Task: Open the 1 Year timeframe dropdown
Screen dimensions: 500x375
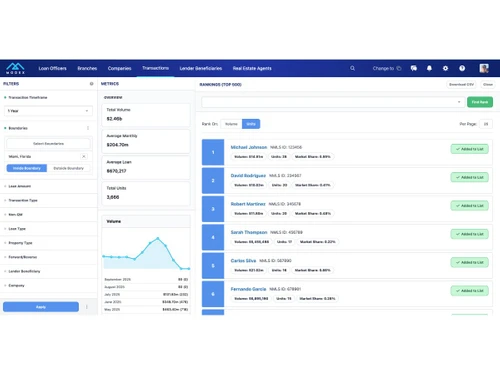Action: click(48, 111)
